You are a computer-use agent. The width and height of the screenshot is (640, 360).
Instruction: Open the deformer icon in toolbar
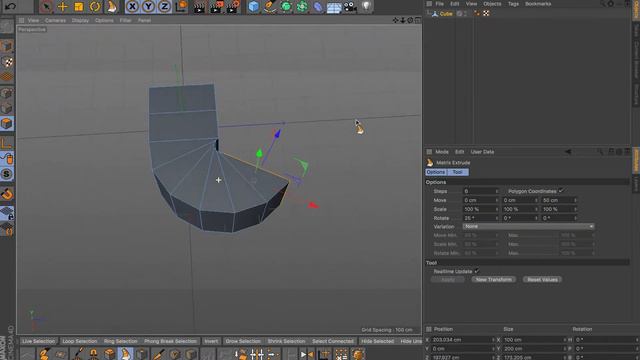coord(318,7)
